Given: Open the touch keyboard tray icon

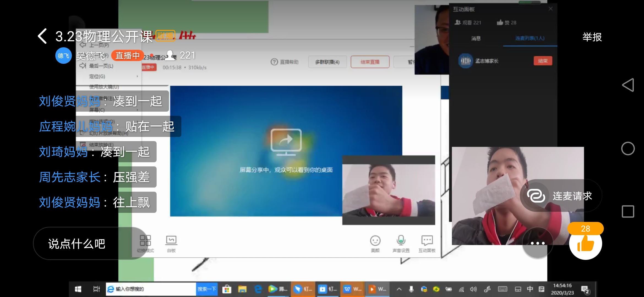Looking at the screenshot, I should [x=503, y=289].
